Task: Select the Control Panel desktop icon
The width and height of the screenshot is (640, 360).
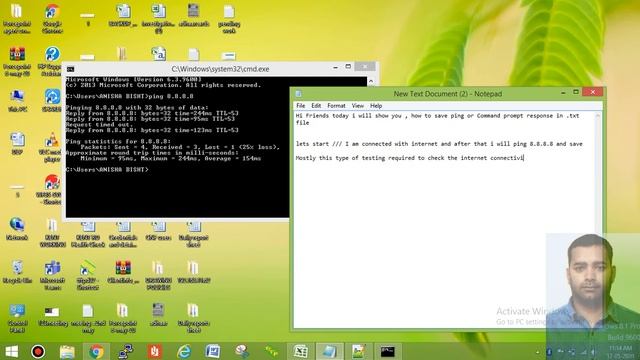Action: click(17, 318)
